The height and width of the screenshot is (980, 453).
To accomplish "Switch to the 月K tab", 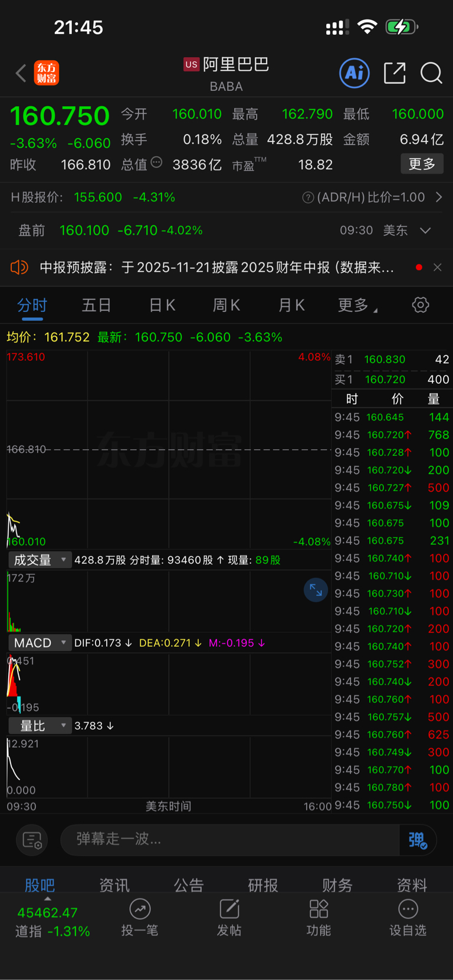I will 291,305.
